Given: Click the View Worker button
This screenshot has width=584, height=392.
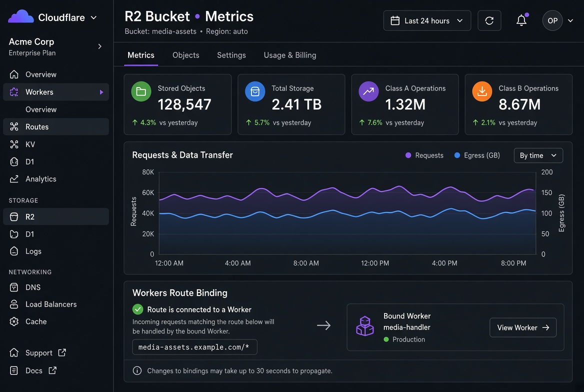Looking at the screenshot, I should click(523, 327).
